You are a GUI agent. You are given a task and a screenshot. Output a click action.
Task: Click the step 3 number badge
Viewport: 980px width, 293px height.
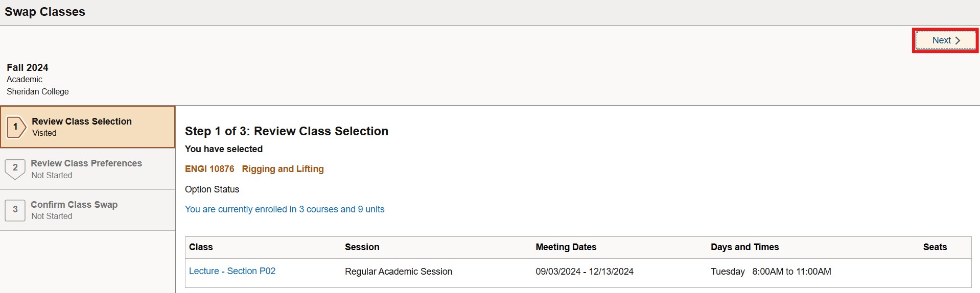(x=15, y=210)
